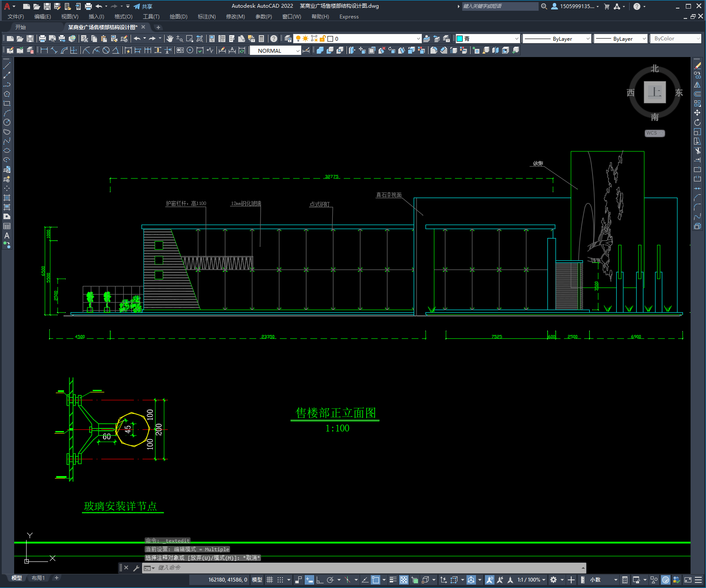Viewport: 706px width, 588px height.
Task: Toggle Ortho mode in status bar
Action: (x=320, y=580)
